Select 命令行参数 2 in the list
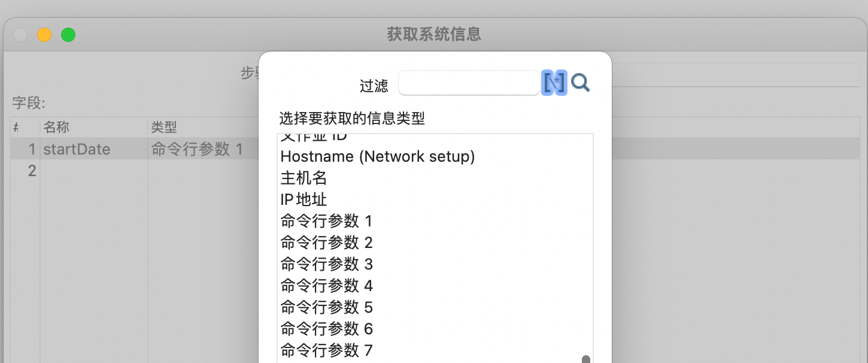 (326, 243)
